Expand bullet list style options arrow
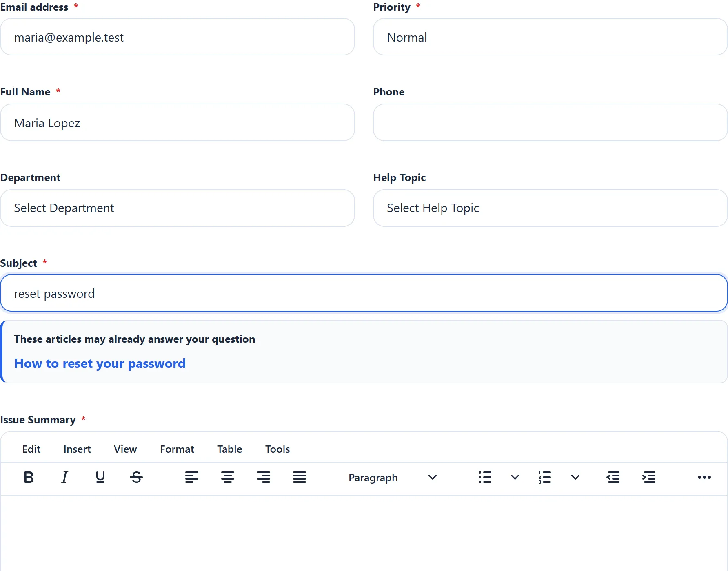The height and width of the screenshot is (571, 728). coord(515,477)
